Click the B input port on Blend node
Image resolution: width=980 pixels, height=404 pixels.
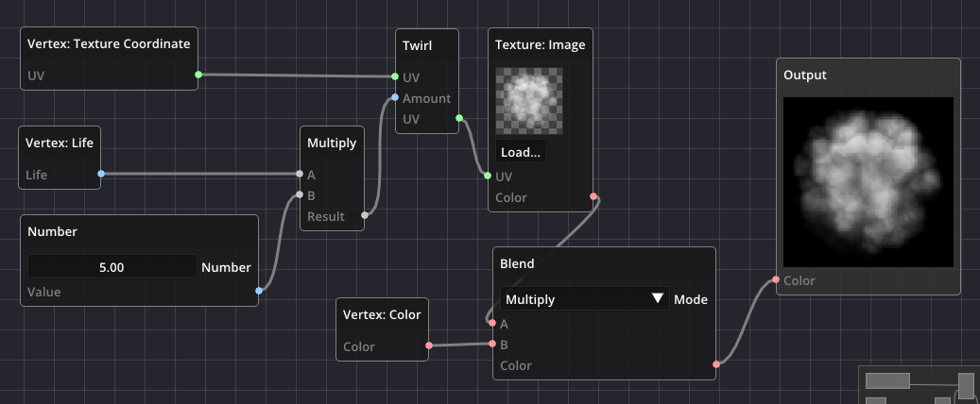coord(492,345)
